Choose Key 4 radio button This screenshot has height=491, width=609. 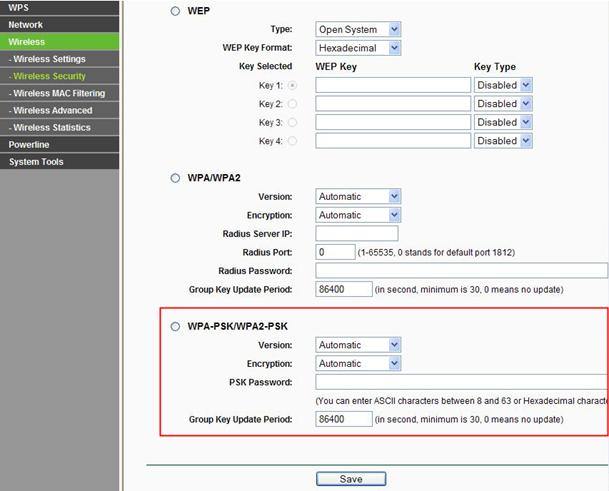click(x=292, y=141)
